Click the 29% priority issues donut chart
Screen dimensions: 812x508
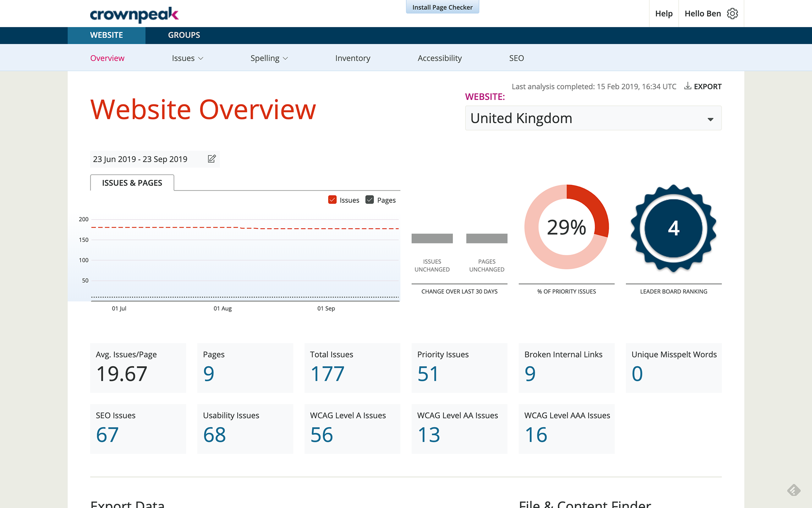coord(566,227)
